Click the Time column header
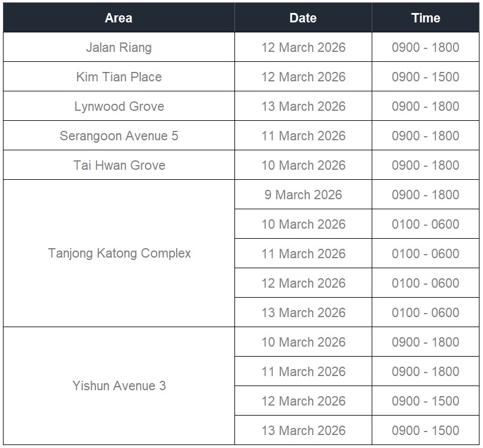483x448 pixels. pos(425,18)
